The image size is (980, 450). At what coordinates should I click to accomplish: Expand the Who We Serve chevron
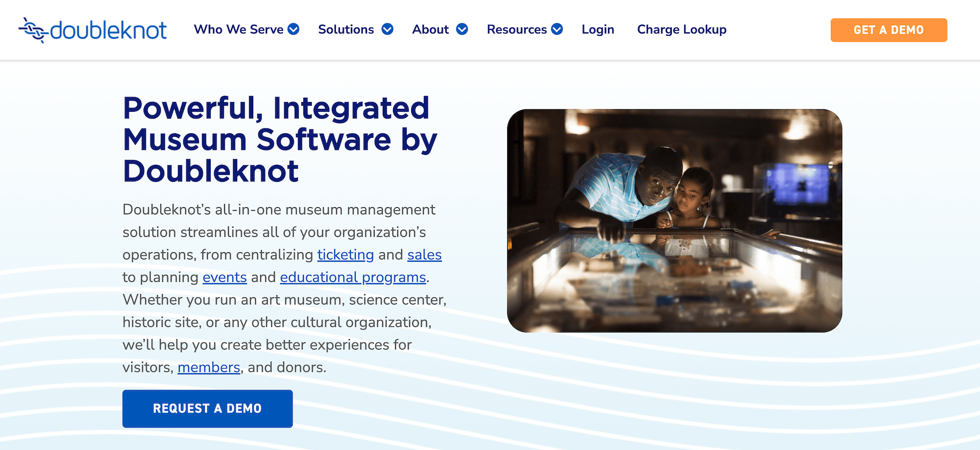point(294,29)
